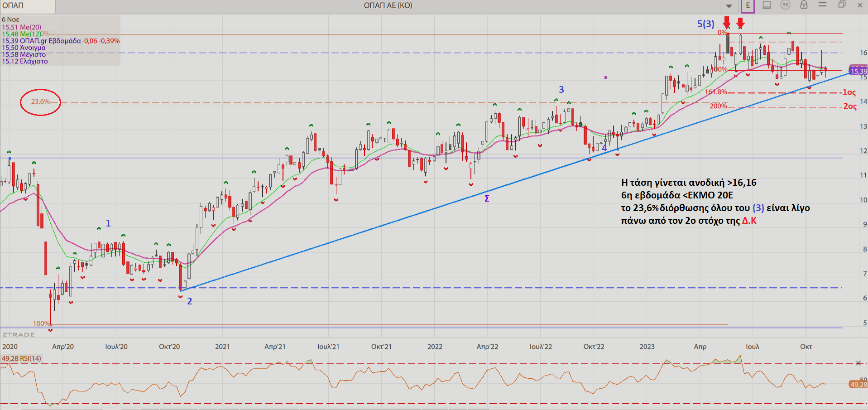Click the 200% Fibonacci extension label

coord(718,106)
